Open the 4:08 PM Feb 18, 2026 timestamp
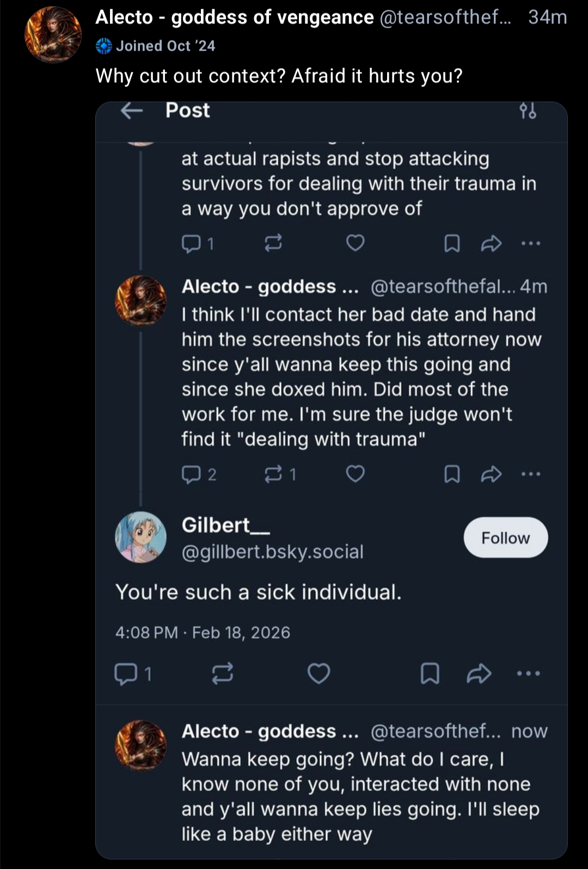588x869 pixels. point(203,633)
